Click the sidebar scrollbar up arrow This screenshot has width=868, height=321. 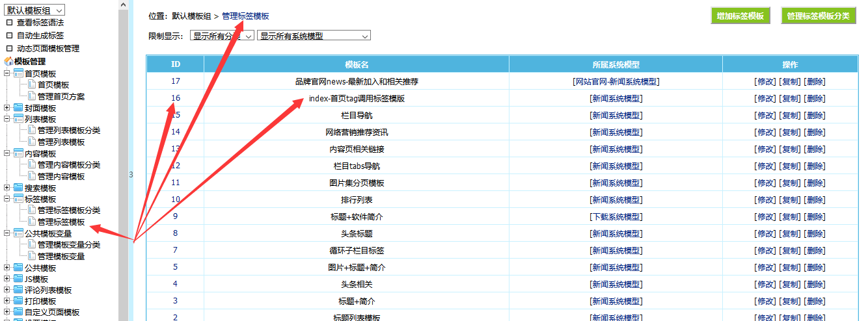[124, 5]
